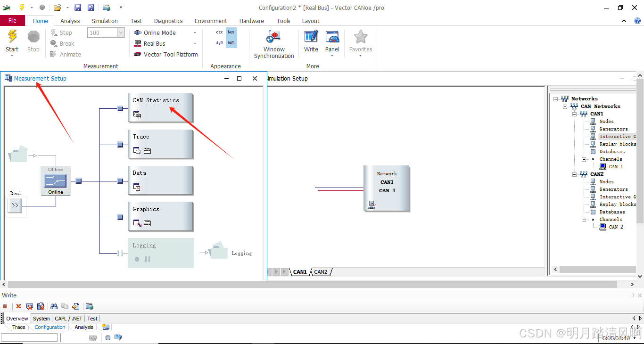Toggle the CAN Statistics branch connector square
The height and width of the screenshot is (344, 644).
(120, 108)
